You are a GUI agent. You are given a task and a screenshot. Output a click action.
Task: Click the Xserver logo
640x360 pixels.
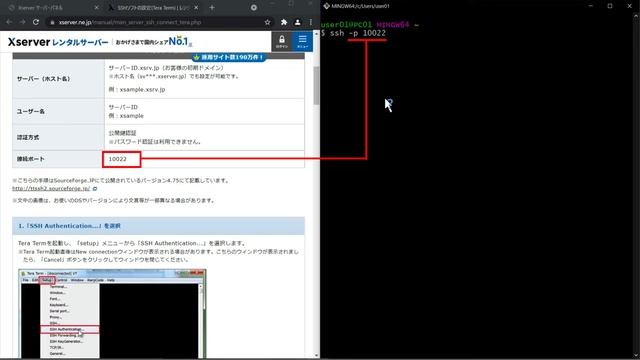pyautogui.click(x=58, y=42)
